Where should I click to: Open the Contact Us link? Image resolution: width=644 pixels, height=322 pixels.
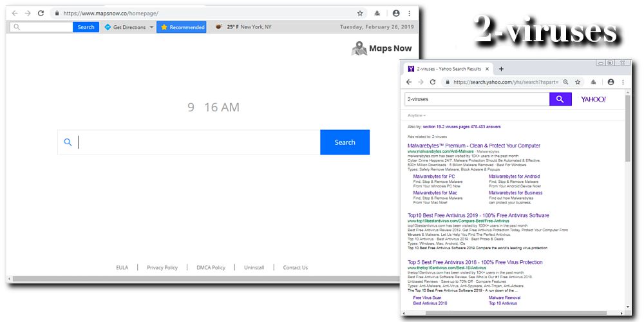tap(296, 268)
